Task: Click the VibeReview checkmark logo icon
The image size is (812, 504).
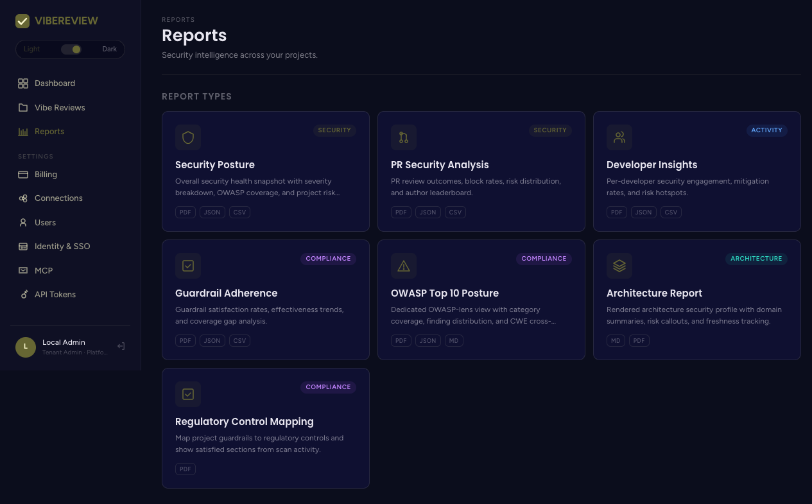Action: [x=22, y=21]
